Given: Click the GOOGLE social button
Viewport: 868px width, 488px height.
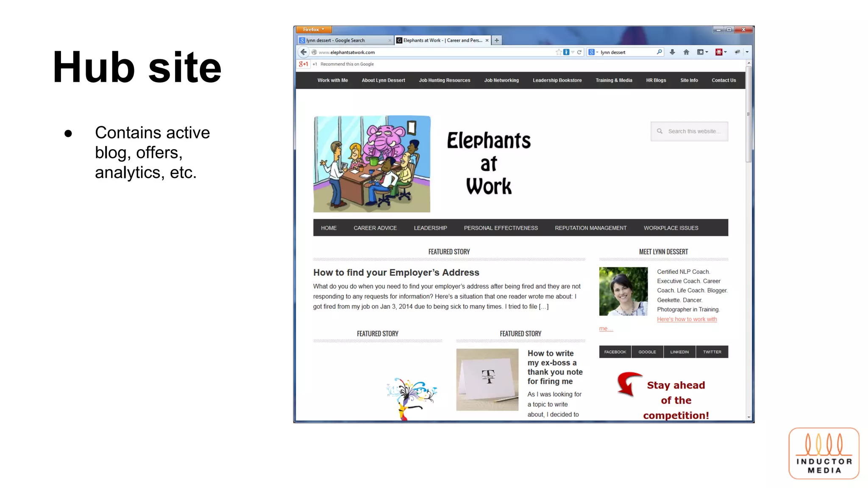Looking at the screenshot, I should coord(647,352).
